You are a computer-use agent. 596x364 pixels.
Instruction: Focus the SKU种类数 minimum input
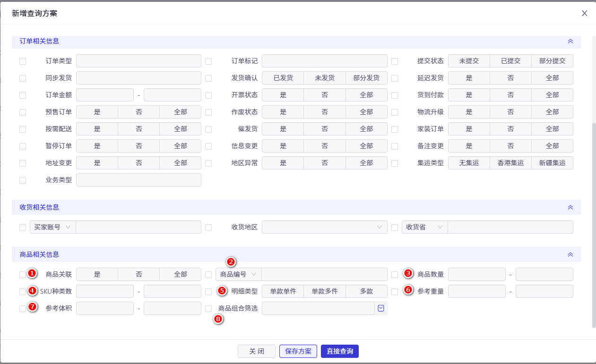click(x=105, y=291)
